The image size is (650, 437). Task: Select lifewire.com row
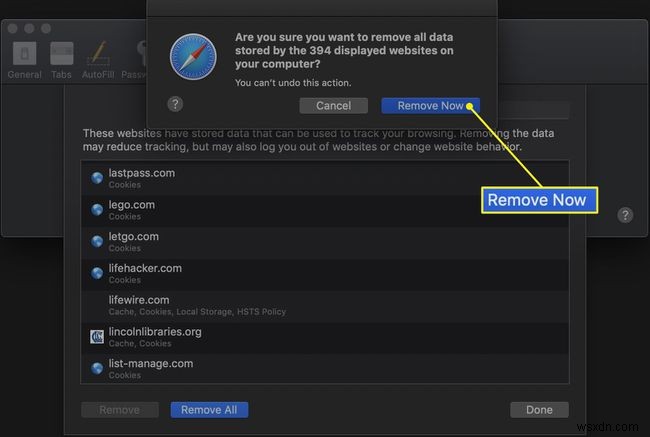[x=325, y=306]
